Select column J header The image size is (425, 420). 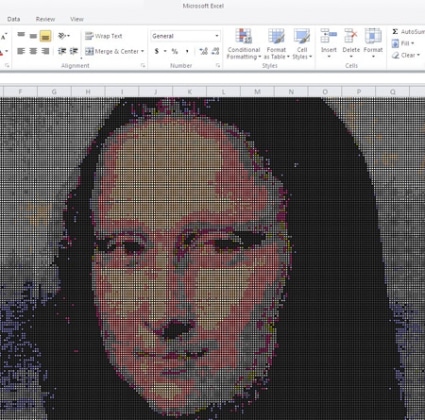(156, 92)
